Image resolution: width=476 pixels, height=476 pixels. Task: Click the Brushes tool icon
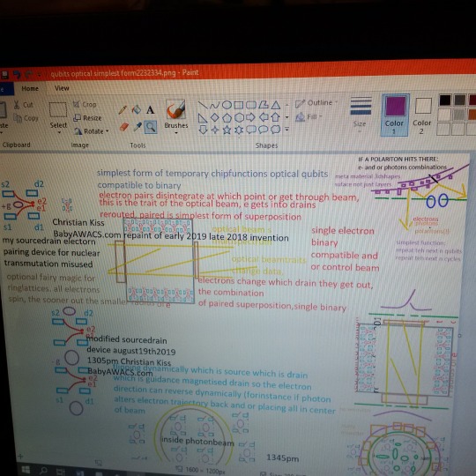point(175,110)
